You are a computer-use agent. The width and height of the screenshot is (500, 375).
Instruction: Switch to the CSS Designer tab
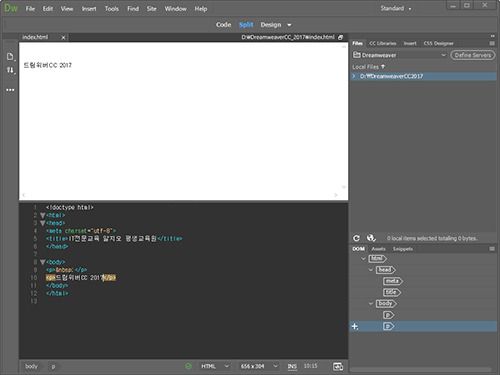coord(438,43)
